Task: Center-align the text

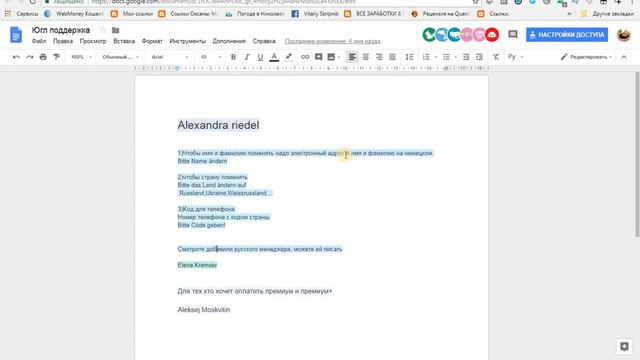Action: point(366,57)
